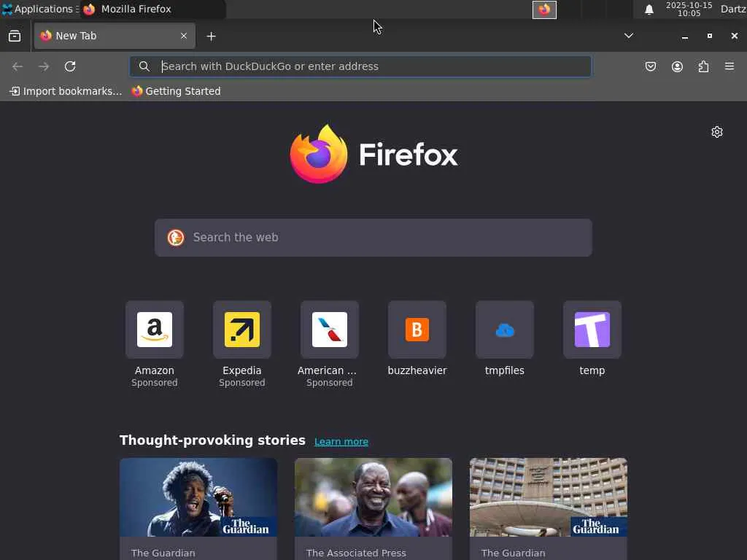Select the New Tab tab
Viewport: 747px width, 560px height.
click(x=115, y=36)
